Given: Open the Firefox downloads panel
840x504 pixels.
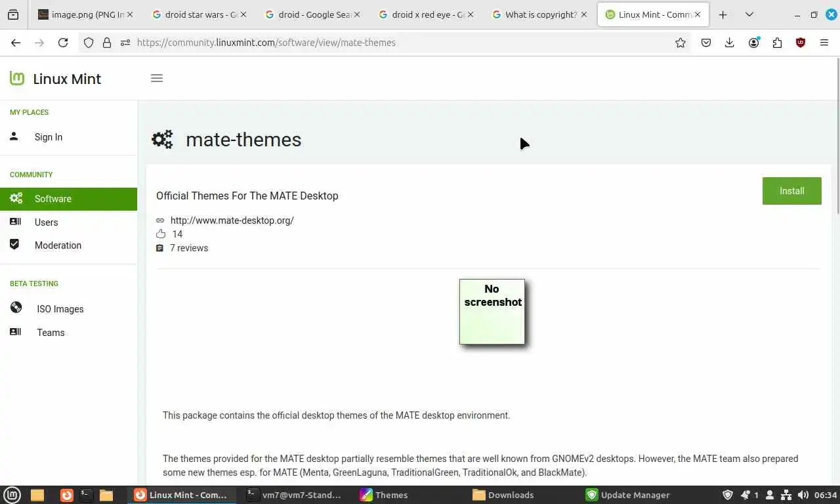Looking at the screenshot, I should 729,43.
